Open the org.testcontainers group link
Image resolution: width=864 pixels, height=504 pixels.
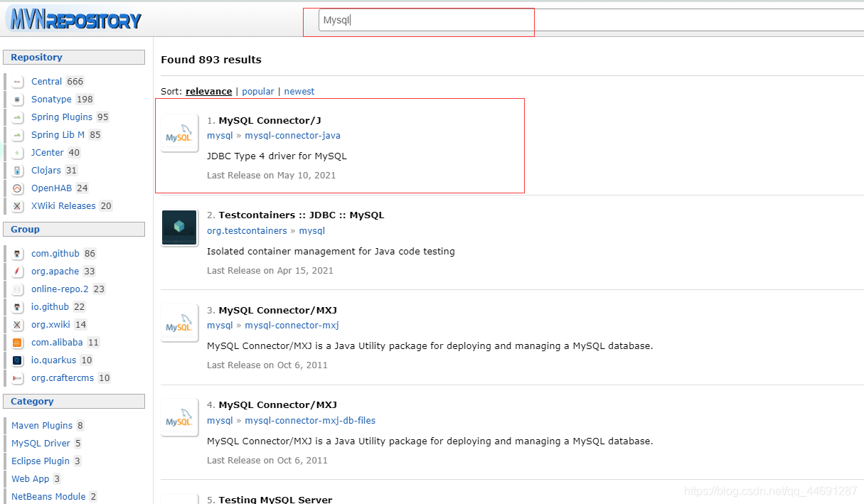coord(247,231)
